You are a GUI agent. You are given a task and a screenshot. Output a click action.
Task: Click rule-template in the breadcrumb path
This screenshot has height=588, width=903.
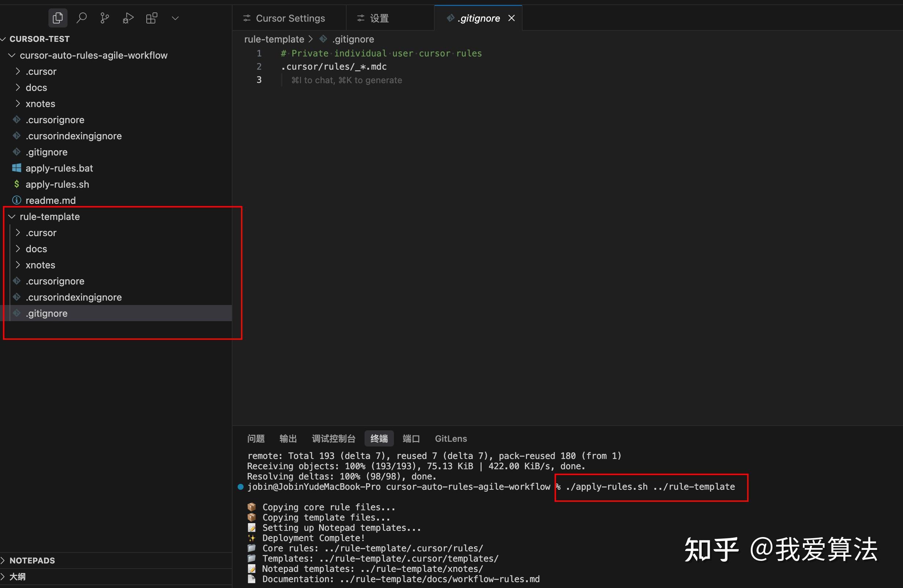tap(274, 39)
